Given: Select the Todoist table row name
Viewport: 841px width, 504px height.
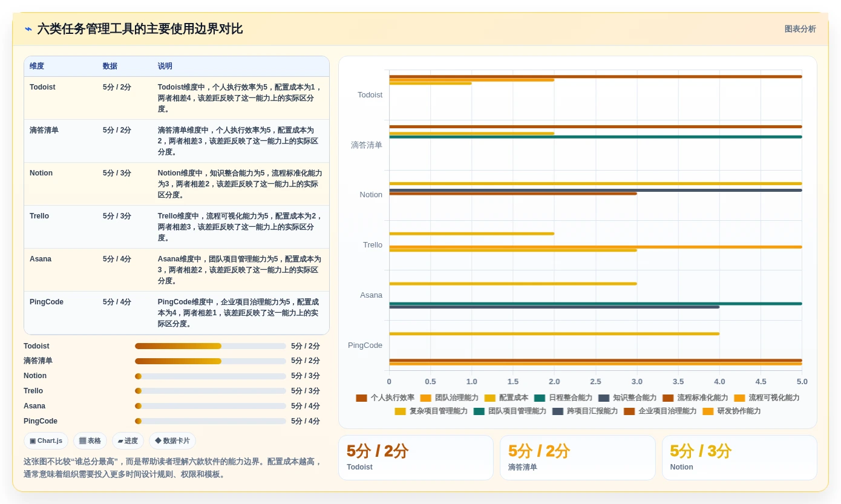Looking at the screenshot, I should click(x=42, y=87).
